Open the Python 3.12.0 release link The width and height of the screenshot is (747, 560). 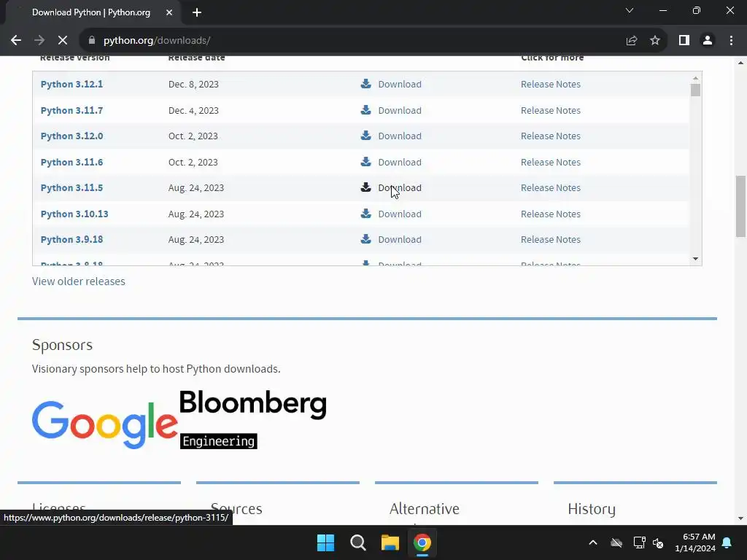click(71, 136)
